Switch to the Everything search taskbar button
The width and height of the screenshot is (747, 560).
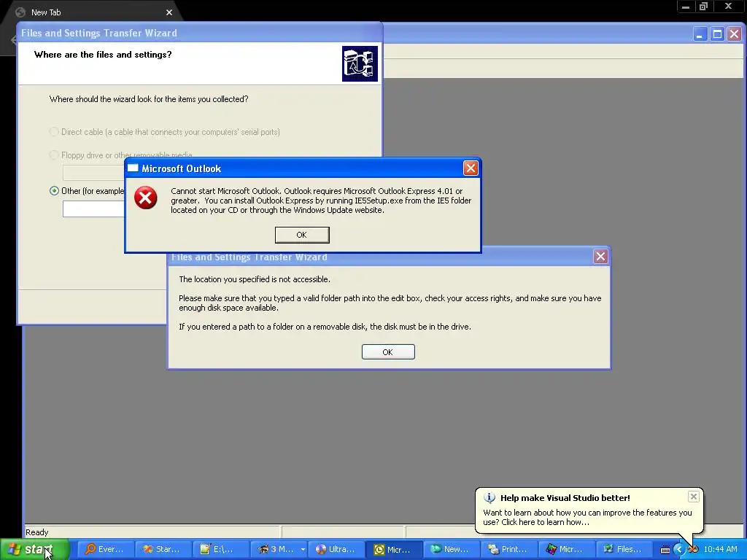pyautogui.click(x=105, y=549)
